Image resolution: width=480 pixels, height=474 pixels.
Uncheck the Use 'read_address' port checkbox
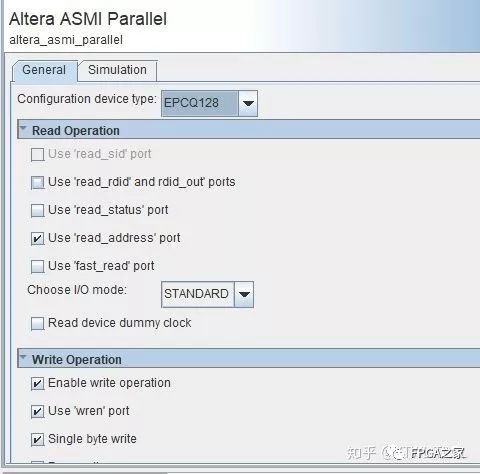pos(37,239)
